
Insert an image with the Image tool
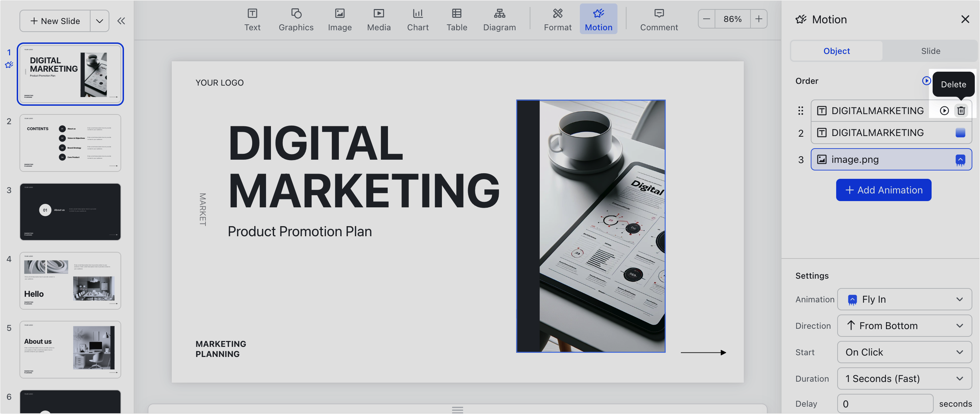(x=340, y=19)
